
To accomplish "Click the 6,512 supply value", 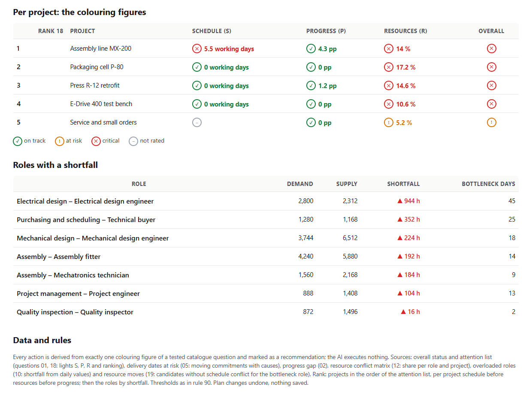I will pos(350,238).
